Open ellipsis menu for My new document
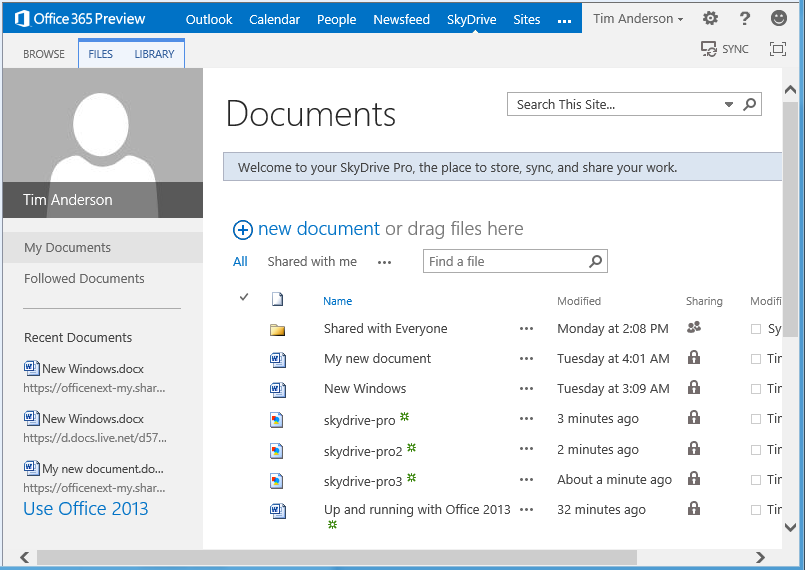 (526, 358)
